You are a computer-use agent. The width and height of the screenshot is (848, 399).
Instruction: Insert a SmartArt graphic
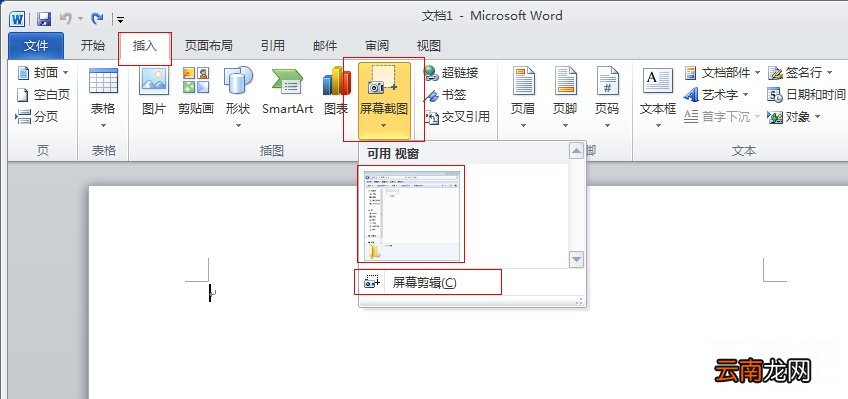pyautogui.click(x=287, y=91)
